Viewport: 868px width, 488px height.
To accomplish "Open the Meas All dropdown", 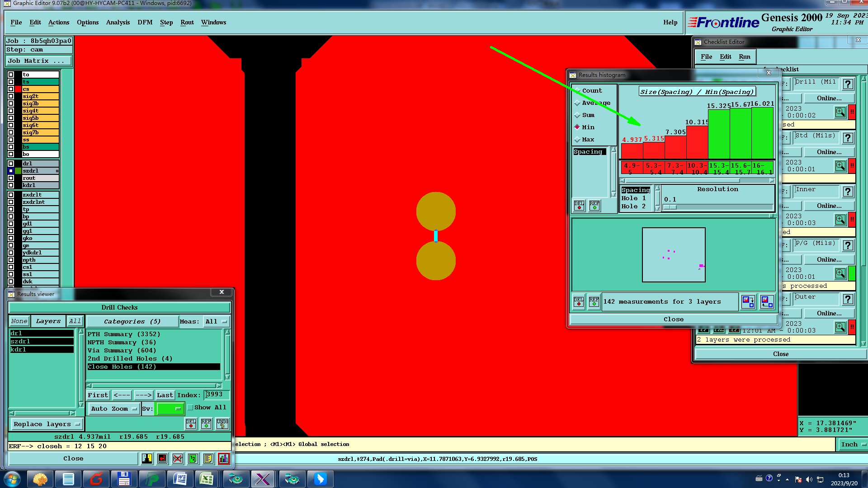I will pyautogui.click(x=216, y=321).
